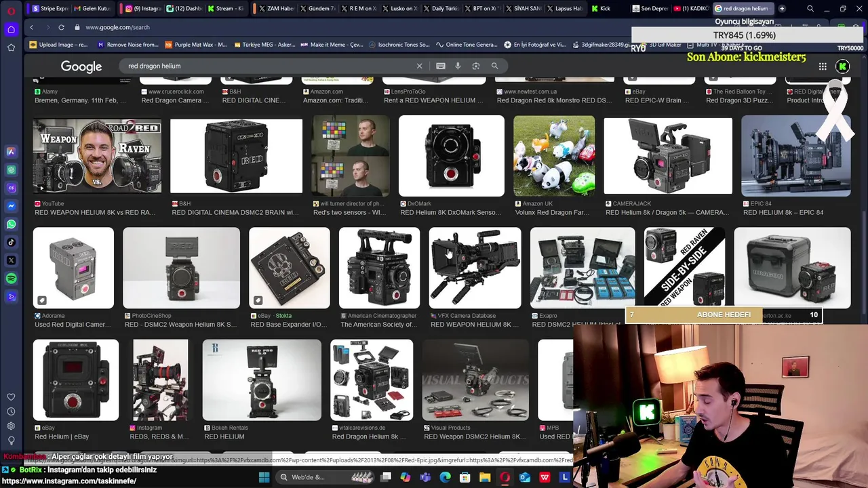Switch to the (1) KADIKÖY YouTube tab
This screenshot has width=868, height=488.
click(x=692, y=9)
